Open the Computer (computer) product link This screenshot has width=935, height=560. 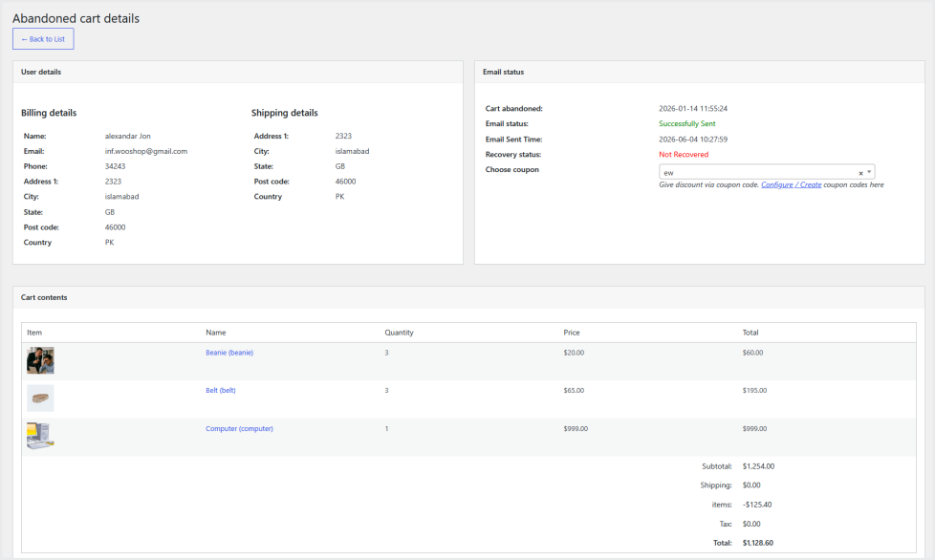point(239,429)
